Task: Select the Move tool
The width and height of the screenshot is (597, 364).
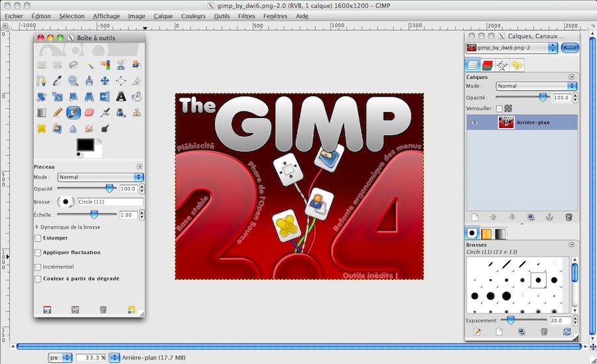Action: tap(105, 80)
